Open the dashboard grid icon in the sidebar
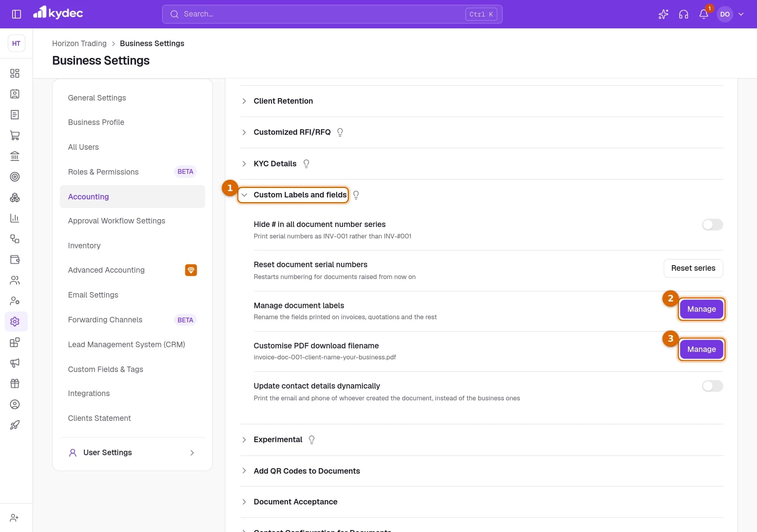Screen dimensions: 757x532 [15, 73]
